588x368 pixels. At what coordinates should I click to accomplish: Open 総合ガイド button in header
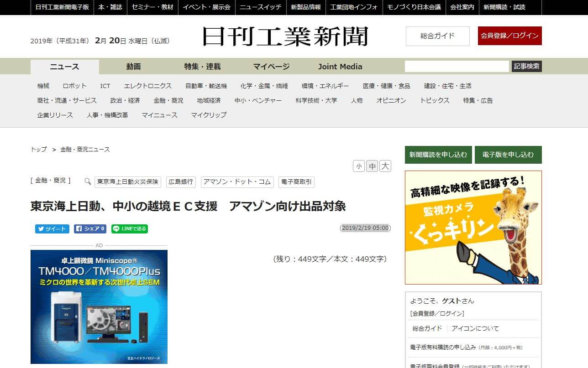point(437,36)
